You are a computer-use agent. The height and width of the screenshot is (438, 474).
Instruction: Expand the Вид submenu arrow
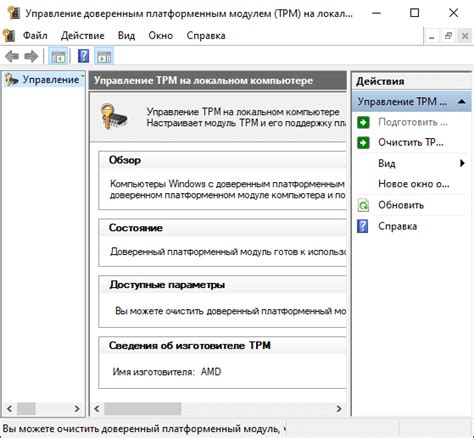(x=462, y=163)
